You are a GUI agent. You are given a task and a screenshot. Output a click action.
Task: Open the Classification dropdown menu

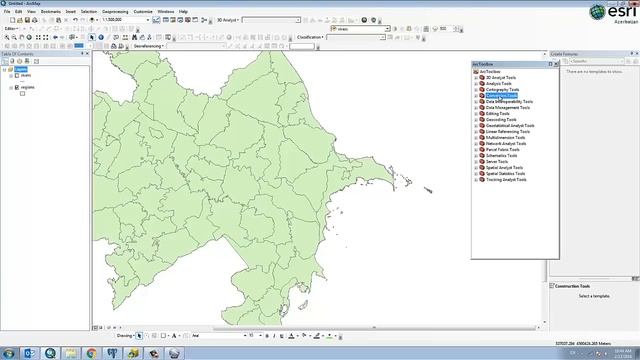click(310, 37)
